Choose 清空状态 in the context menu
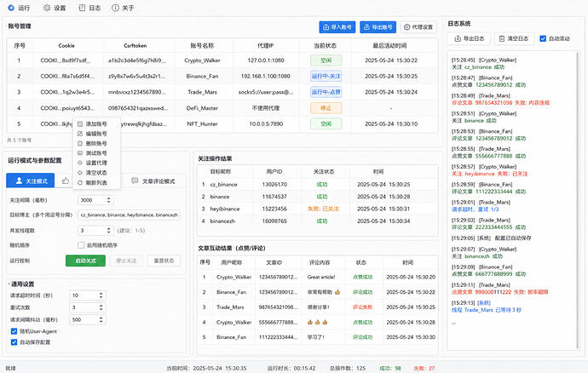 coord(96,172)
